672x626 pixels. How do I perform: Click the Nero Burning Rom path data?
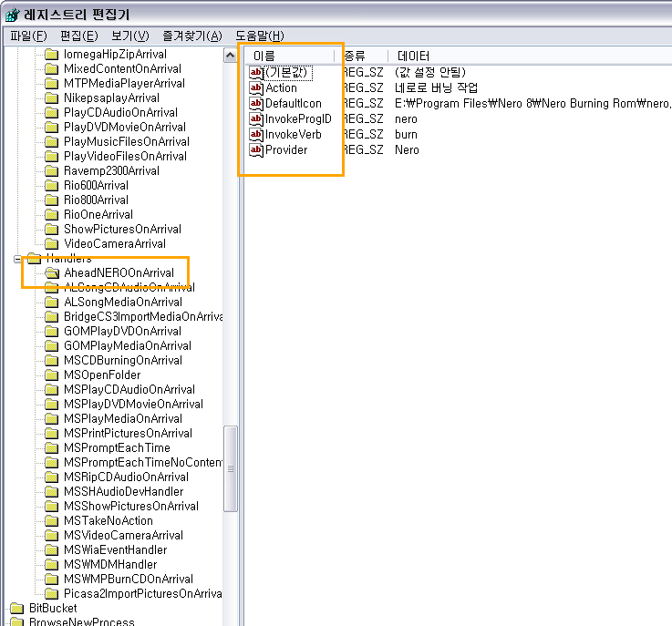(532, 103)
